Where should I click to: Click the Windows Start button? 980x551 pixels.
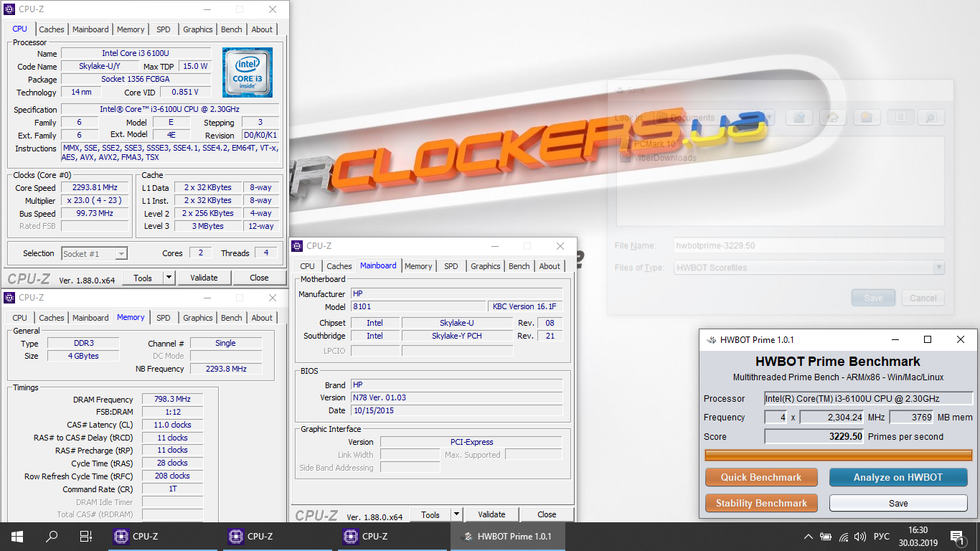tap(17, 536)
